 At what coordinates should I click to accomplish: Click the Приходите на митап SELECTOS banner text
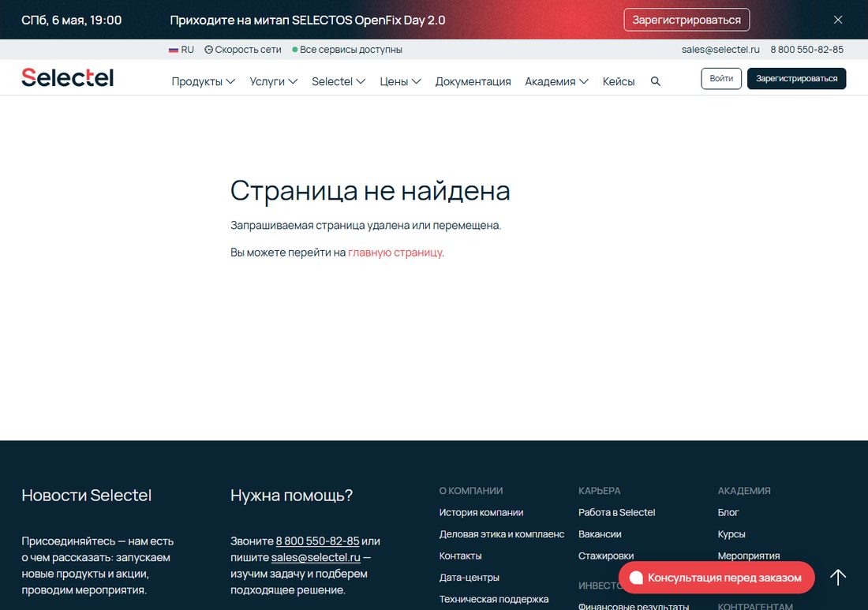pyautogui.click(x=307, y=20)
